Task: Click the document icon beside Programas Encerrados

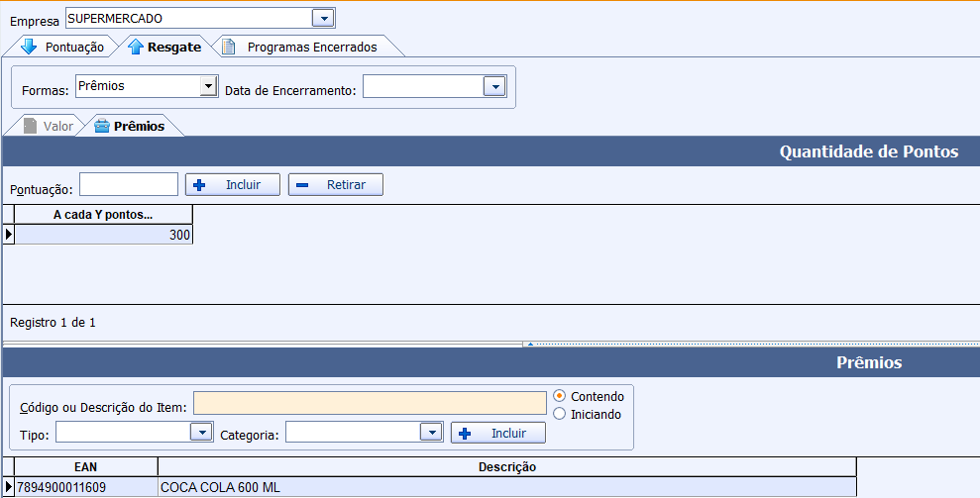Action: tap(229, 47)
